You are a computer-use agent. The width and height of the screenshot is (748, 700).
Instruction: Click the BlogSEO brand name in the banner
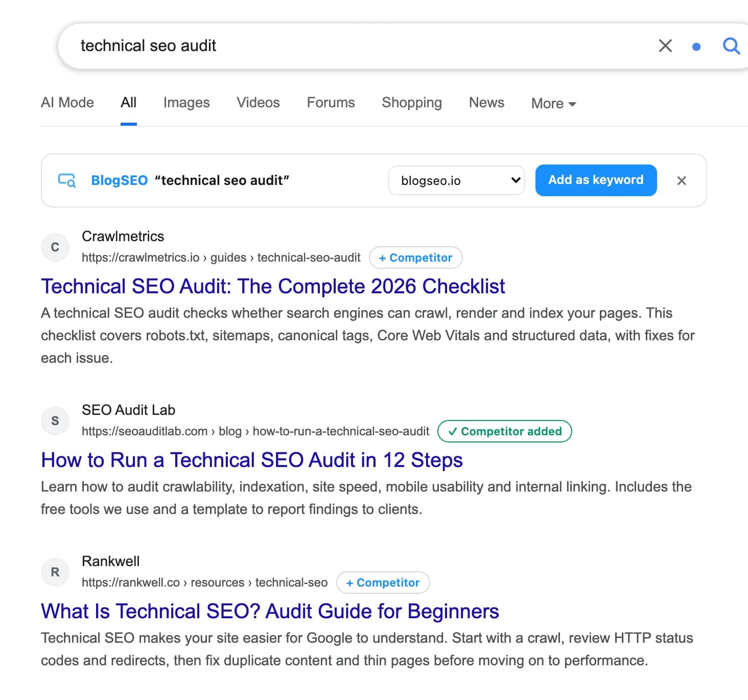(x=119, y=180)
